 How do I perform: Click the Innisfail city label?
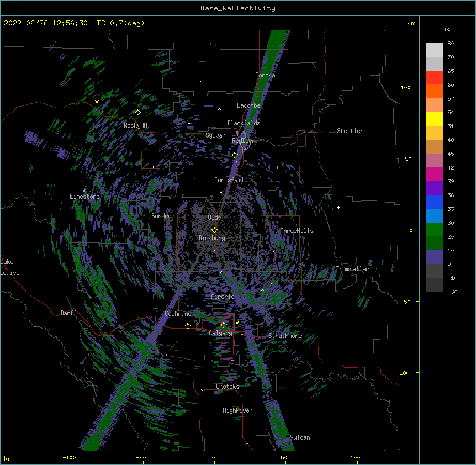[229, 180]
